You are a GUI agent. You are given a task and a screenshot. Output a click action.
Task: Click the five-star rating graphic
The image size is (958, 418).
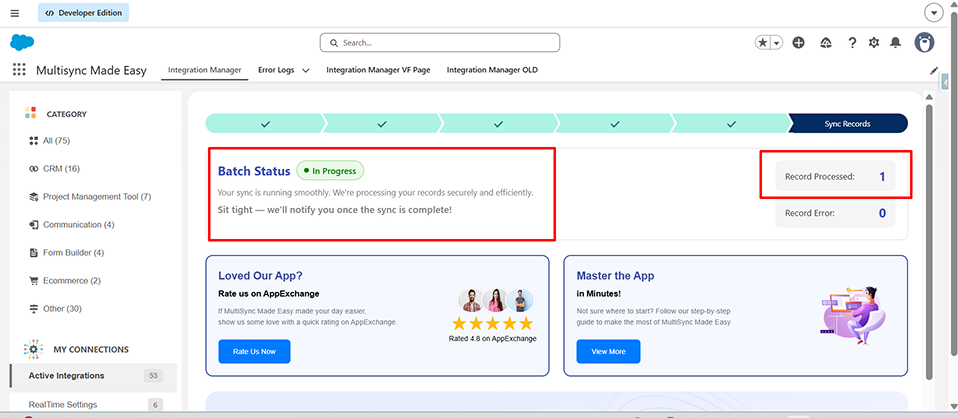[x=492, y=323]
